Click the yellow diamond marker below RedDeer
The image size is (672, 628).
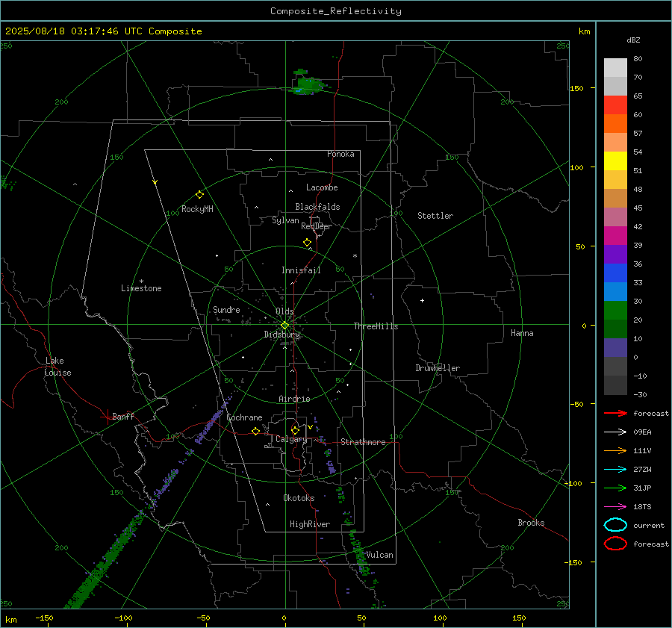pos(307,242)
